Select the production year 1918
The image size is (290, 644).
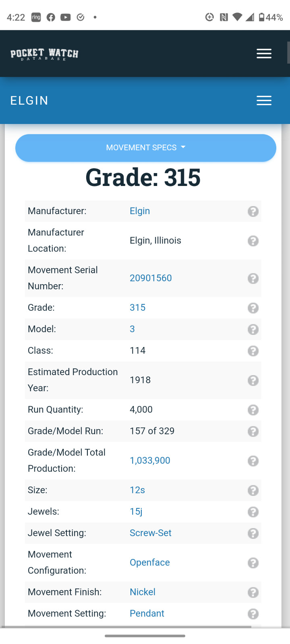click(140, 380)
